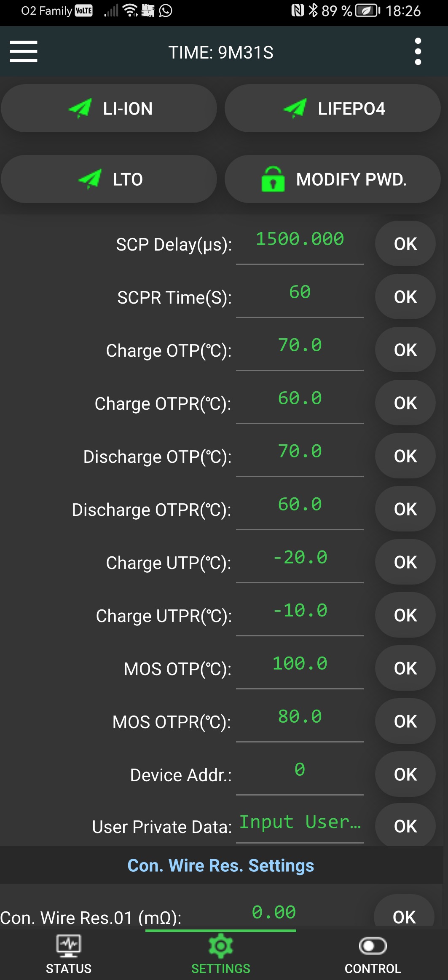The width and height of the screenshot is (448, 980).
Task: Tap the green Settings gear icon
Action: (x=220, y=945)
